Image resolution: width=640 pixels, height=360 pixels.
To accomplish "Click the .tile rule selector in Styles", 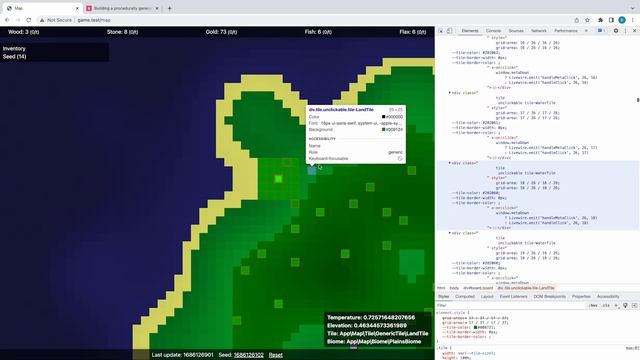I will 442,348.
